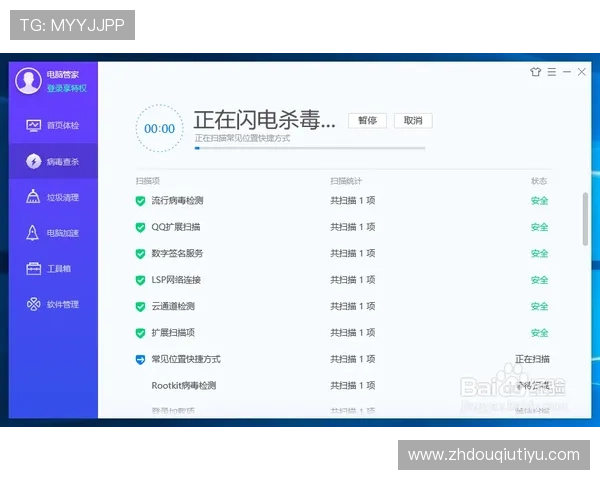Image resolution: width=600 pixels, height=480 pixels.
Task: Click the 正在扫描 status text
Action: pyautogui.click(x=532, y=359)
